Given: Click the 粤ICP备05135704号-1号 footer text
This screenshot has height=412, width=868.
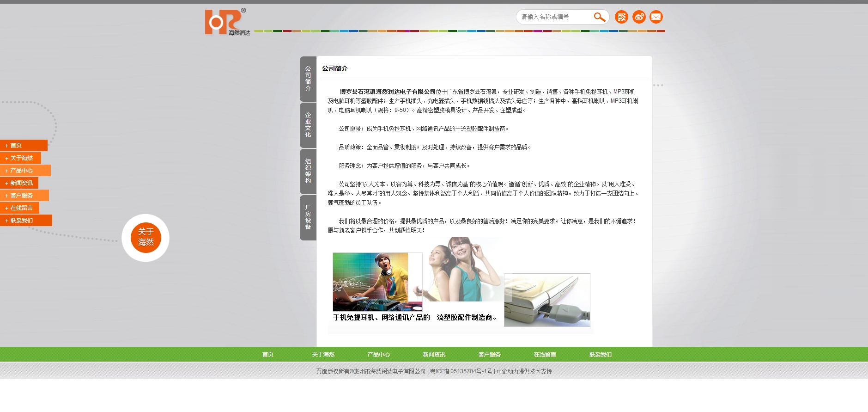Looking at the screenshot, I should point(461,371).
